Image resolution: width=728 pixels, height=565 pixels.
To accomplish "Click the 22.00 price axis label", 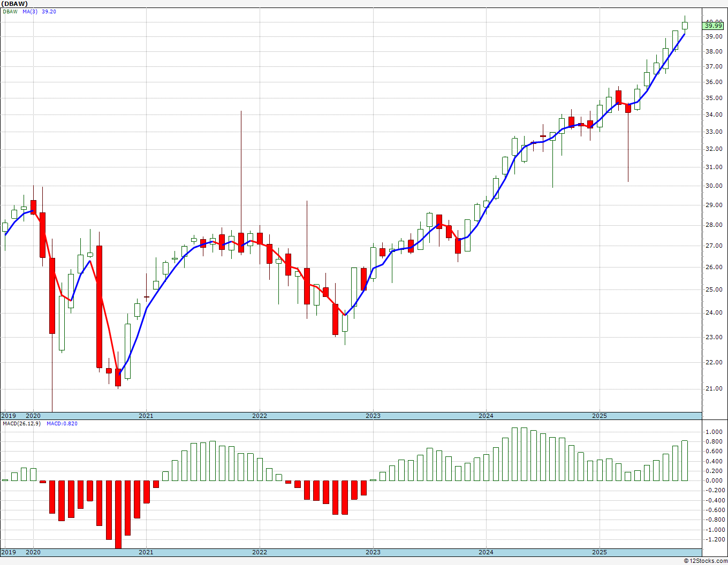I will pos(714,362).
